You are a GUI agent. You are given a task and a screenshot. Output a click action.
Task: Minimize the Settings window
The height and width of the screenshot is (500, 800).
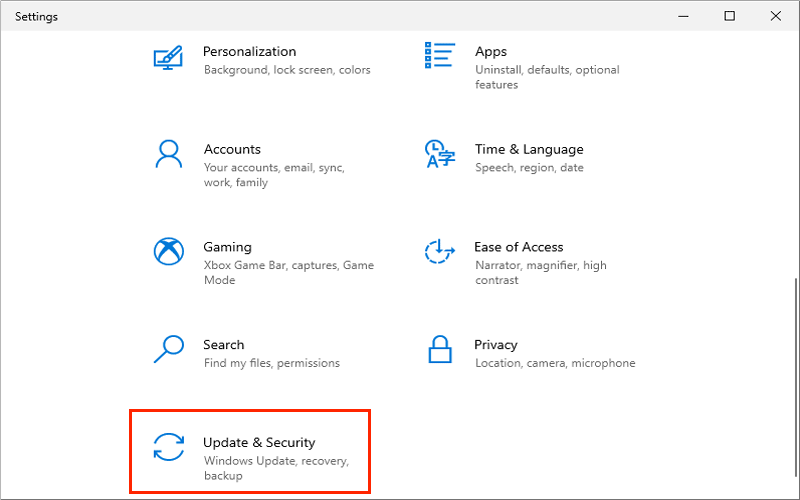(683, 16)
